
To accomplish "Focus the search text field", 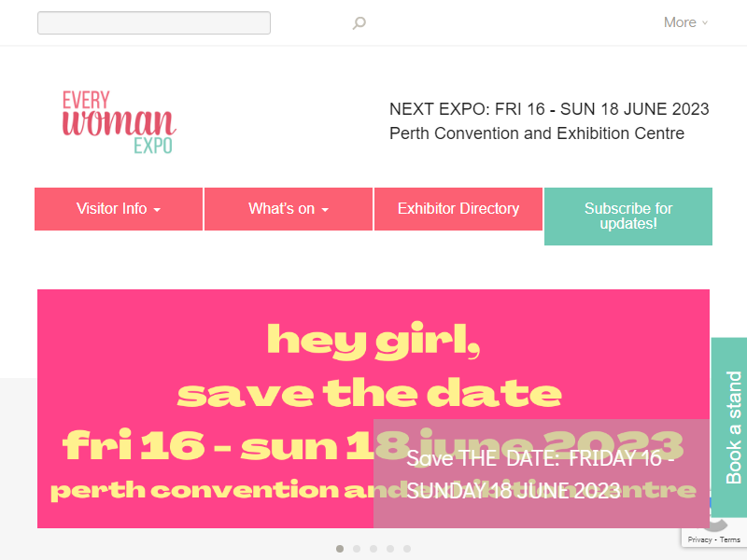I will click(x=154, y=22).
